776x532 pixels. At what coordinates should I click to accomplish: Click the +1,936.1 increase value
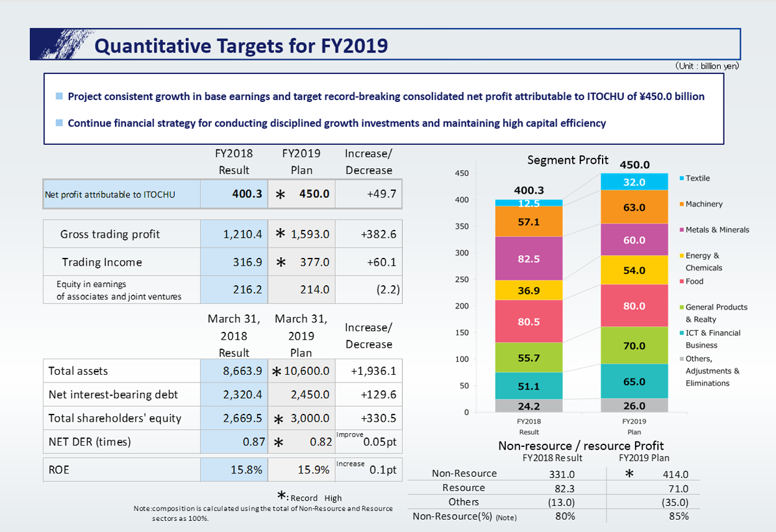point(373,371)
